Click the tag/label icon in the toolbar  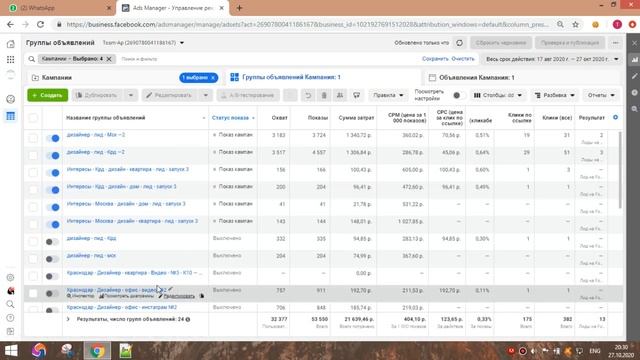tap(356, 95)
